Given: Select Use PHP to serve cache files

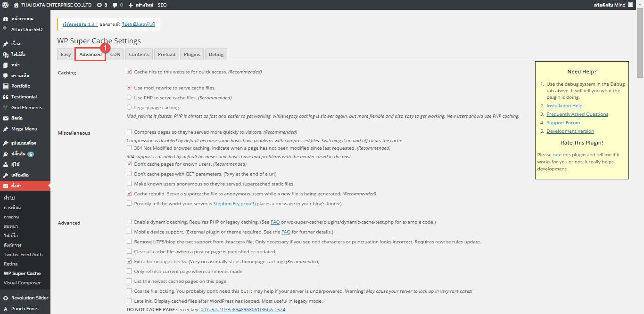Looking at the screenshot, I should click(129, 97).
